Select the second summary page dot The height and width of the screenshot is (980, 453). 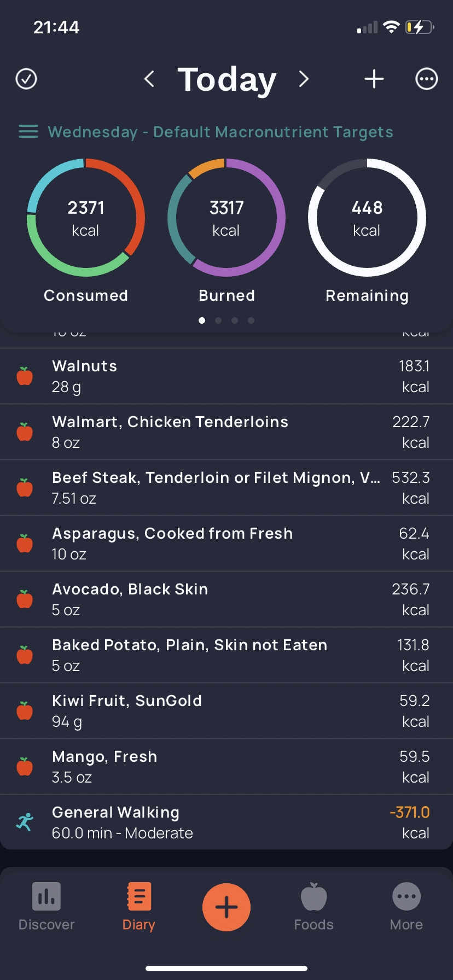218,320
